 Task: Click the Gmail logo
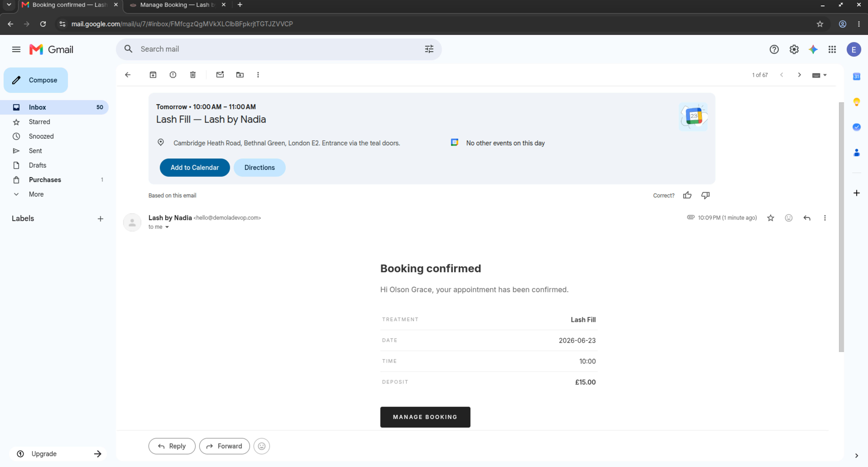point(51,50)
